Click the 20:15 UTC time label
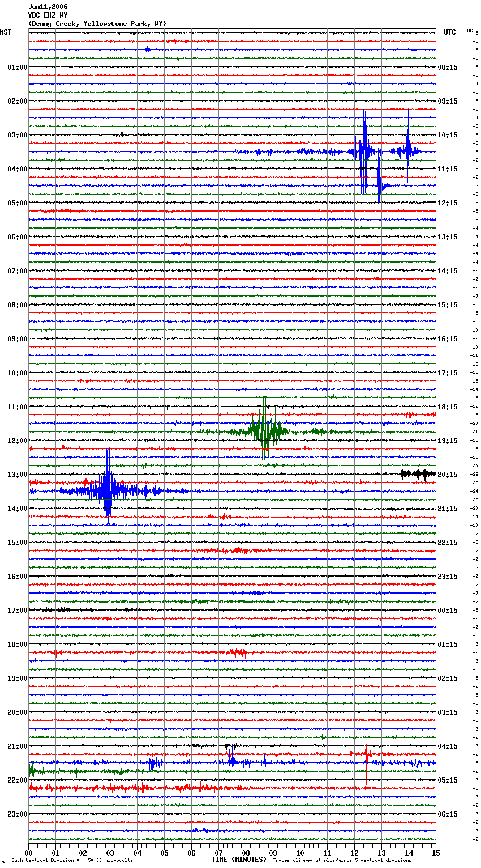This screenshot has height=868, width=481. click(448, 475)
